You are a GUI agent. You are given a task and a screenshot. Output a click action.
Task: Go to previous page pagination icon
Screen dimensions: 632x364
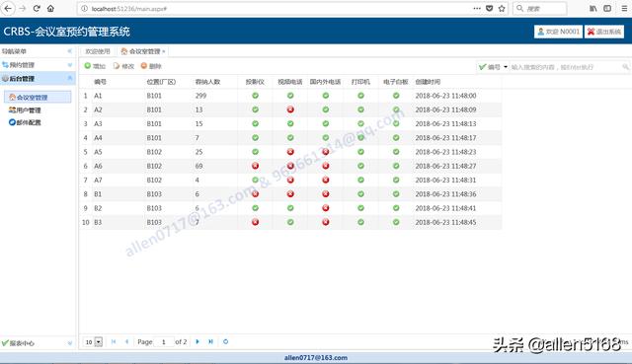click(126, 341)
